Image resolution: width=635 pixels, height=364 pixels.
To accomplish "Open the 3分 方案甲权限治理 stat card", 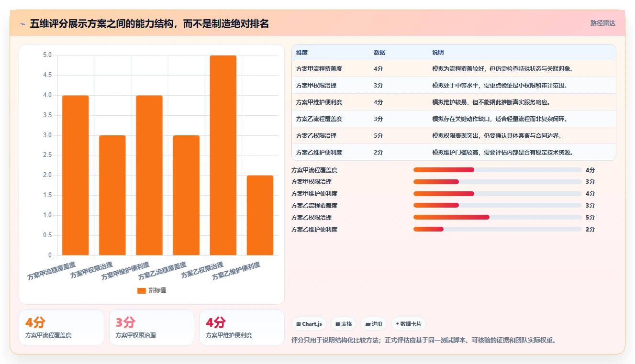I will tap(152, 327).
